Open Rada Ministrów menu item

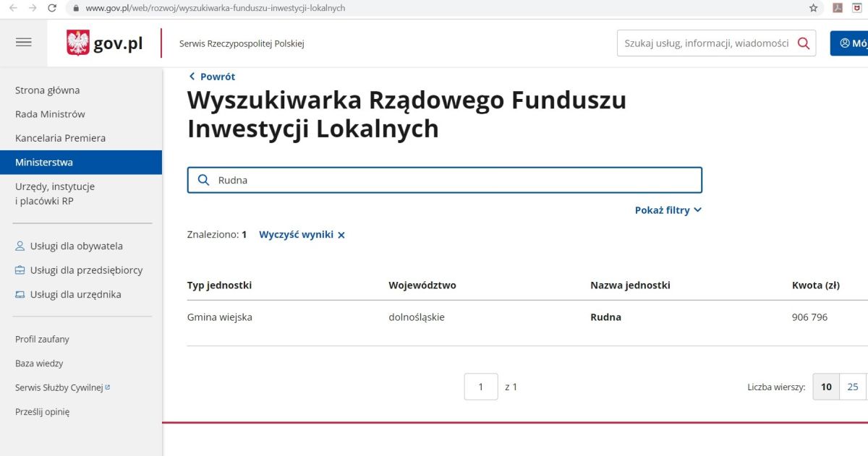point(50,114)
